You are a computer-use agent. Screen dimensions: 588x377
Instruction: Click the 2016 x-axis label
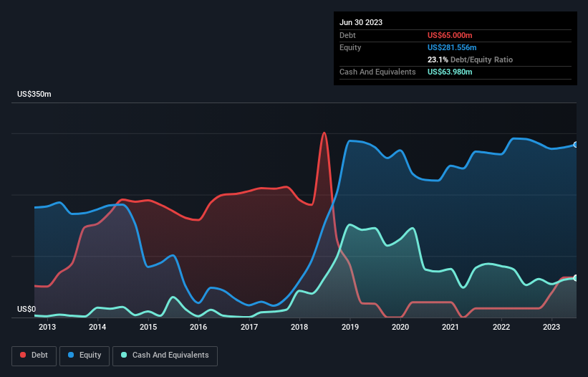198,327
